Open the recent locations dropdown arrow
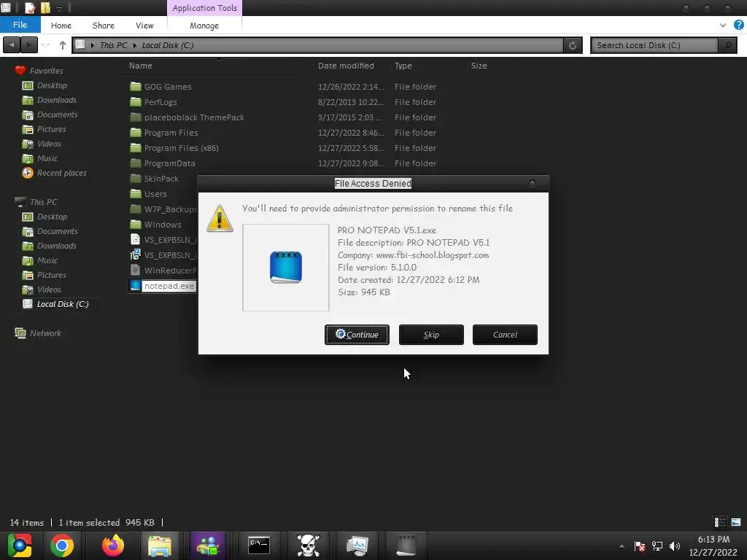Viewport: 747px width, 560px height. [x=46, y=45]
